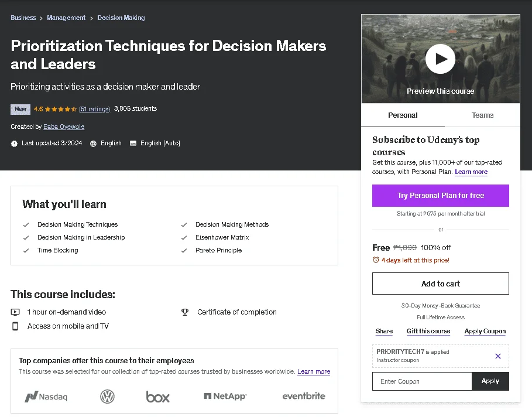532x420 pixels.
Task: Click the 'PRIORITYTECH7 is applied' text
Action: [413, 351]
